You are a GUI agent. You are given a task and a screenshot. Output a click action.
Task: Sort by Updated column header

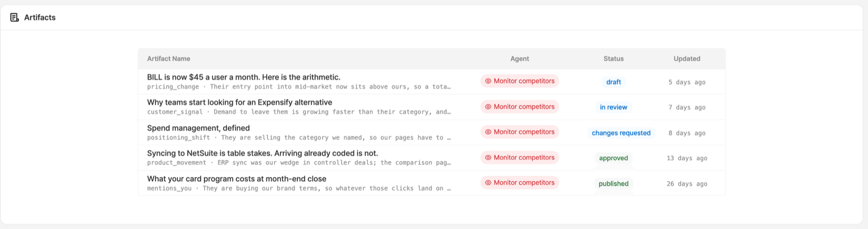[x=687, y=59]
